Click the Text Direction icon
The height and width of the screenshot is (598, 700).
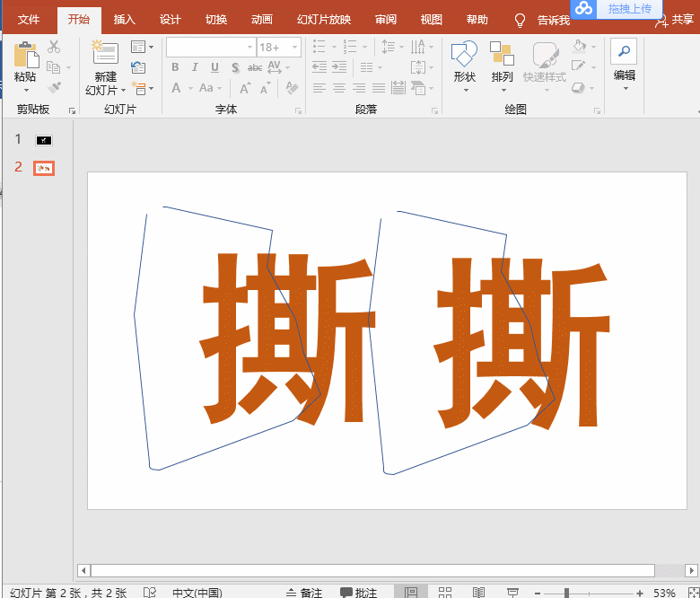[x=418, y=47]
